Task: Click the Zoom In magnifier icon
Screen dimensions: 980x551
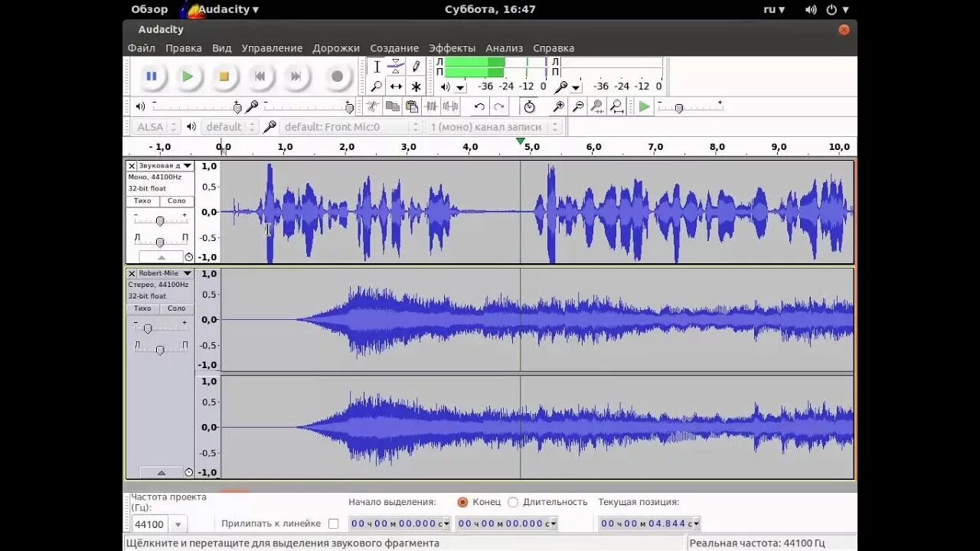Action: (559, 107)
